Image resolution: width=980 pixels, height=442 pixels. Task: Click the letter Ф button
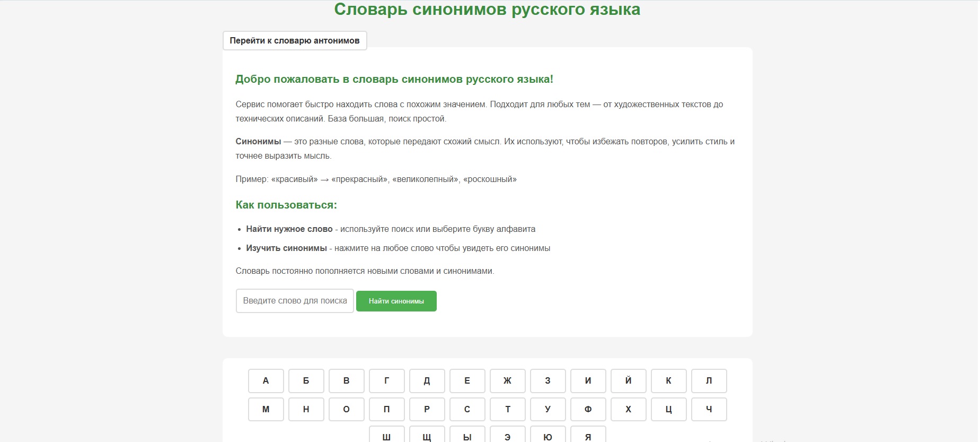tap(588, 410)
